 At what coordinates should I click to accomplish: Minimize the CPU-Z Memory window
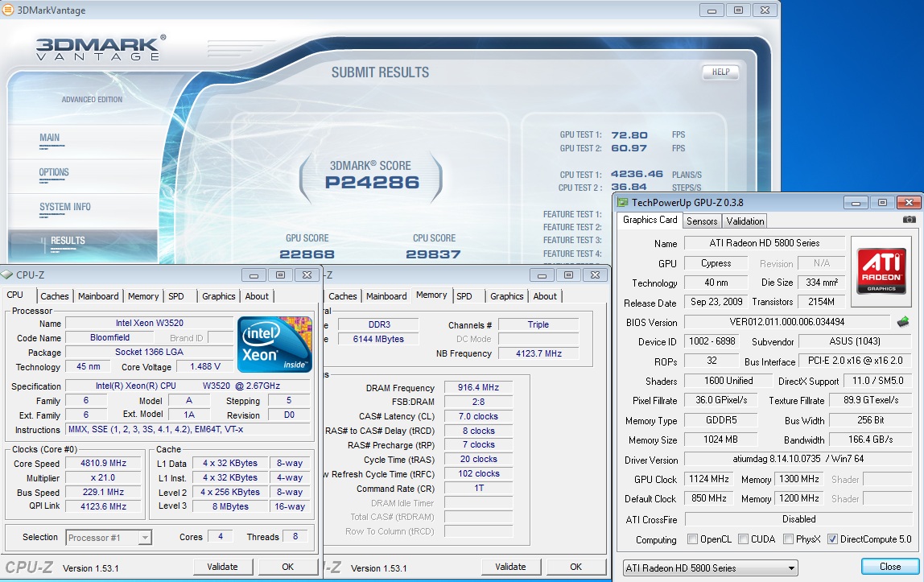coord(542,275)
